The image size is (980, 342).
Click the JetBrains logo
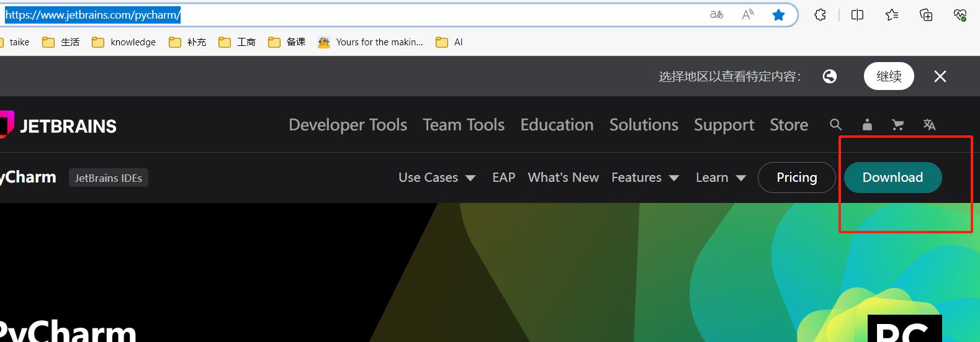(x=58, y=125)
